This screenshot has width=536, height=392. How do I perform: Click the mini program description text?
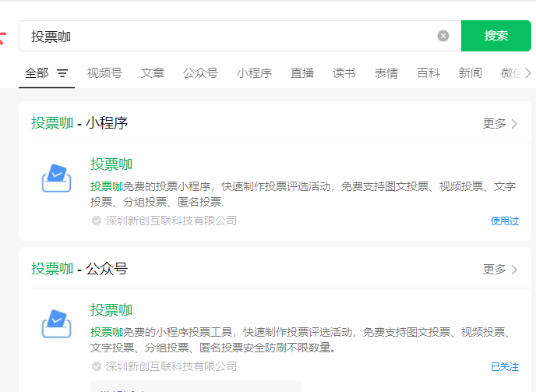[x=303, y=194]
